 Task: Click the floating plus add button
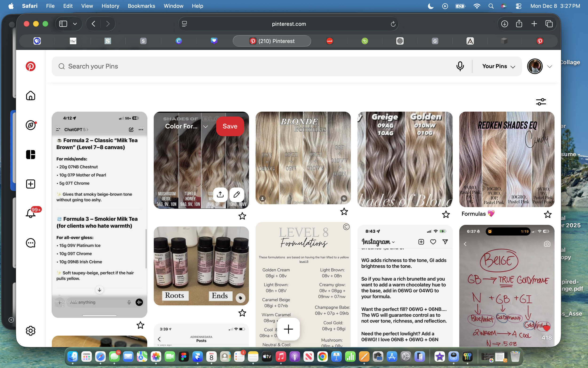[288, 329]
